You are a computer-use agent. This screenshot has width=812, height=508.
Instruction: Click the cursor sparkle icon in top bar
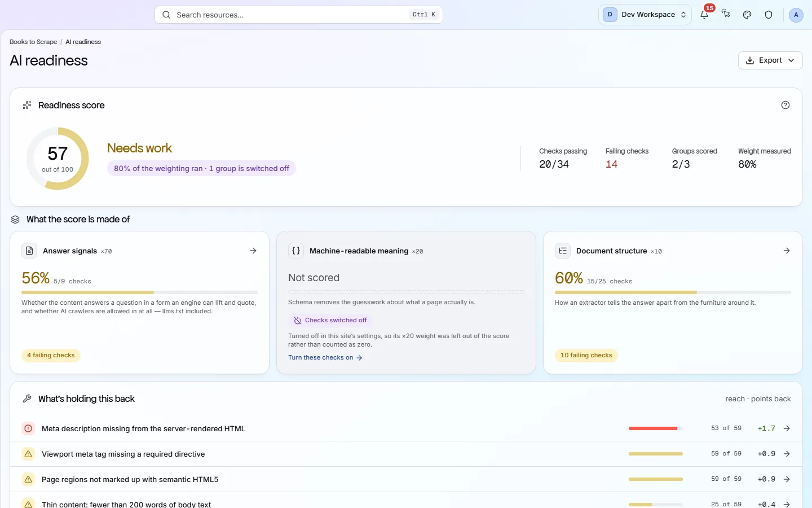coord(726,15)
